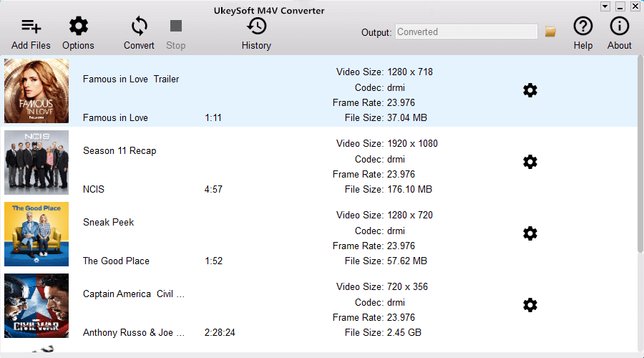Click the Output path text field

tap(466, 32)
